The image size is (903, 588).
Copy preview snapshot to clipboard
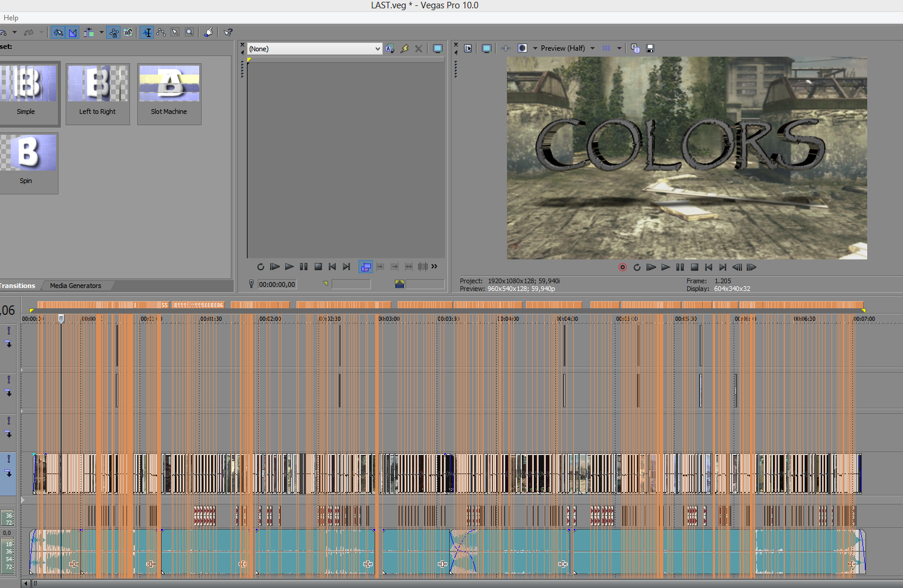pyautogui.click(x=635, y=48)
